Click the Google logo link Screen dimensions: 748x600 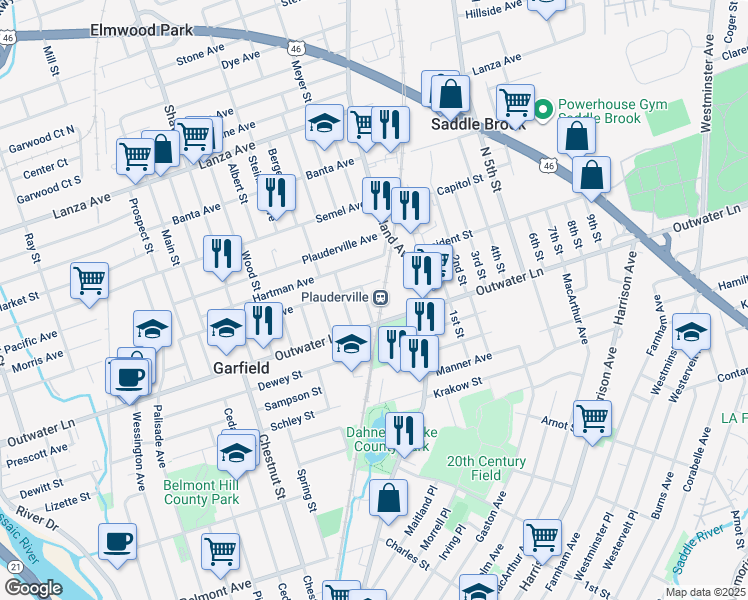33,588
